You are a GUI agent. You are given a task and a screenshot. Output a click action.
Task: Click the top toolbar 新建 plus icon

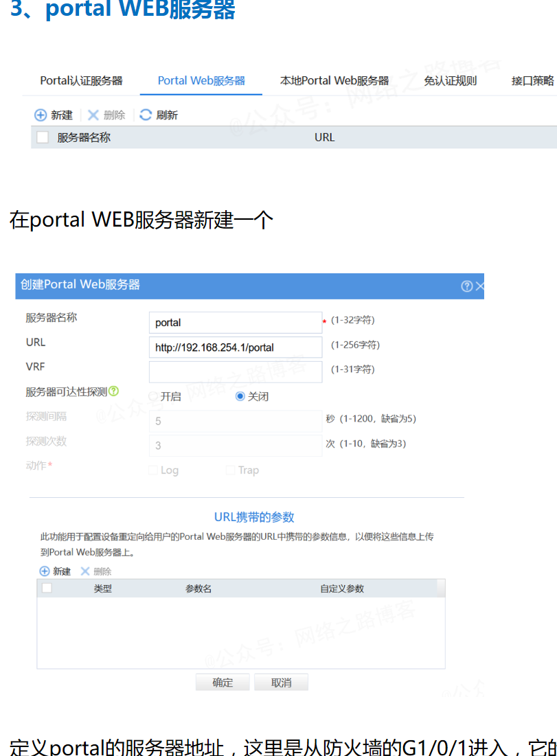[x=41, y=115]
